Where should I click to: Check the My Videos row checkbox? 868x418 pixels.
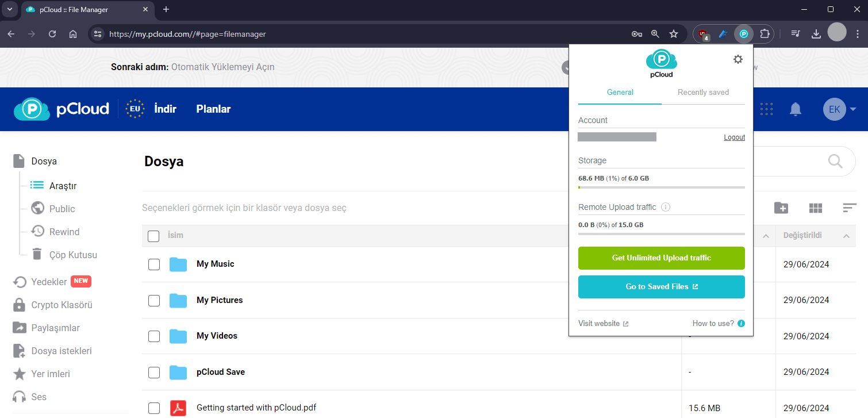[x=154, y=336]
